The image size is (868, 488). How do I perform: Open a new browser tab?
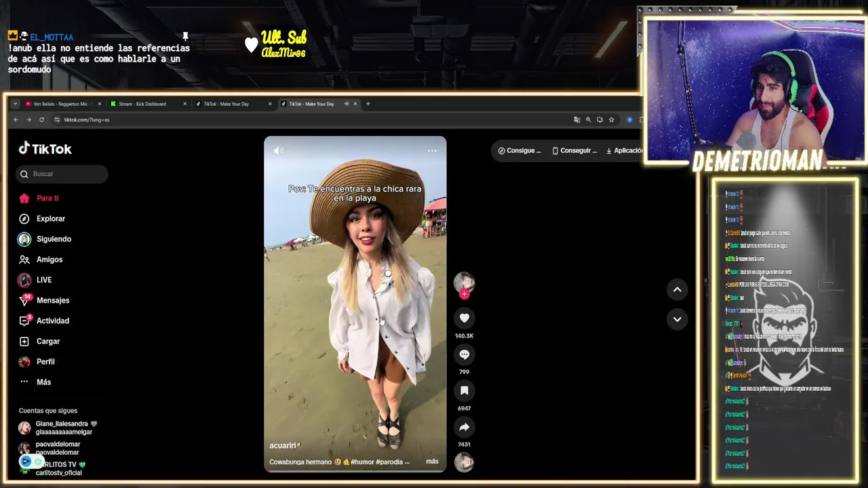point(368,104)
